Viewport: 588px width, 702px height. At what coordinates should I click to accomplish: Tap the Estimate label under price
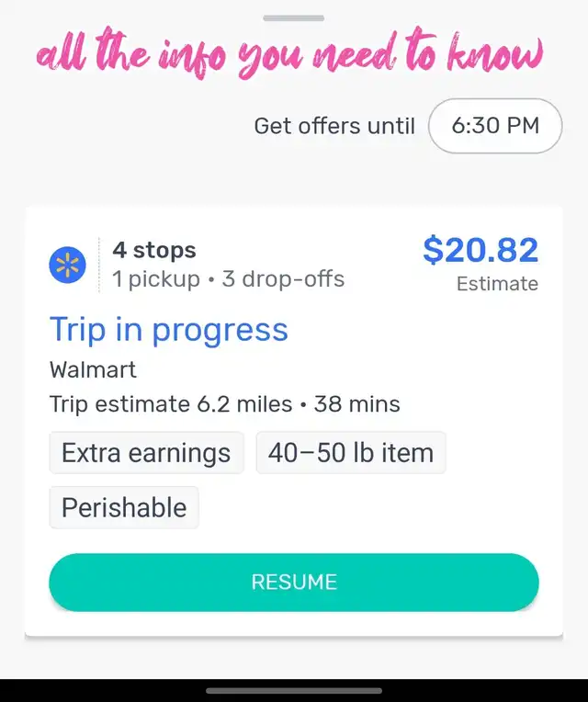[x=497, y=284]
